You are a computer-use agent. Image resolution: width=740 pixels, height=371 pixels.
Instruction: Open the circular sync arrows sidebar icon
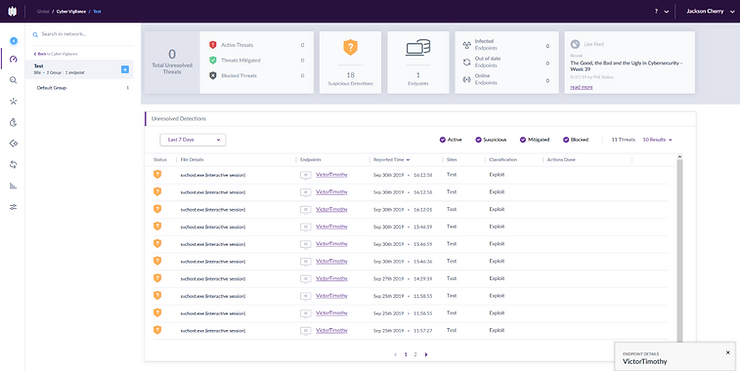[13, 164]
